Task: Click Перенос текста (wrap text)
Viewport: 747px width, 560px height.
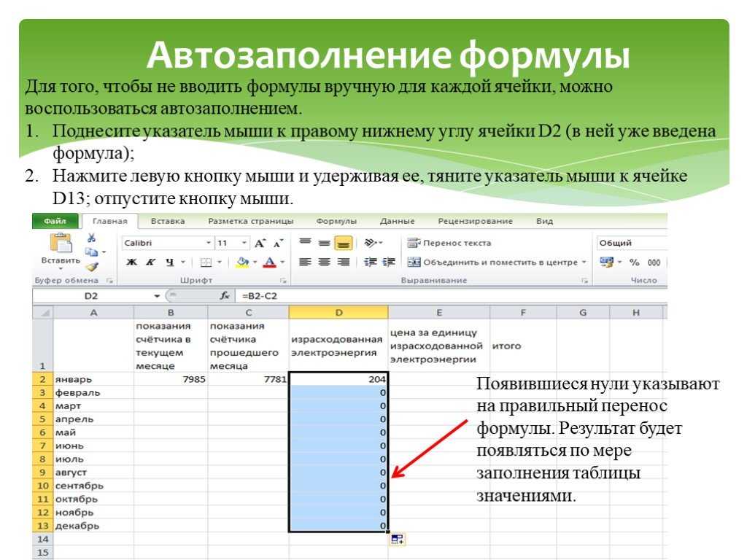Action: point(449,243)
